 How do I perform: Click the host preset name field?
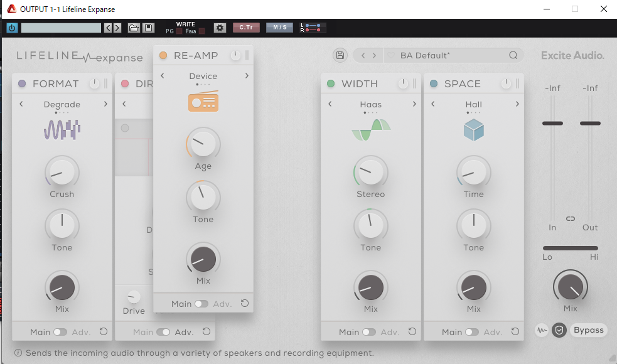[x=61, y=28]
